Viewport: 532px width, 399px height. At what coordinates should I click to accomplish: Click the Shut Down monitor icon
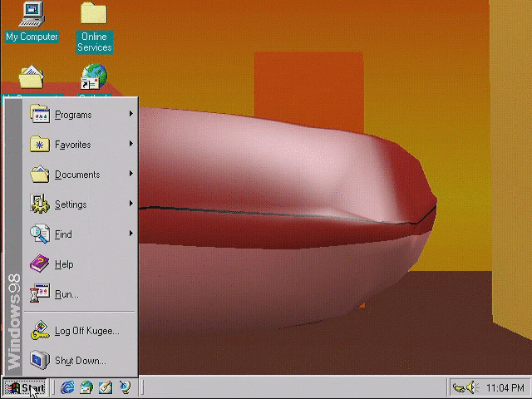pos(40,360)
